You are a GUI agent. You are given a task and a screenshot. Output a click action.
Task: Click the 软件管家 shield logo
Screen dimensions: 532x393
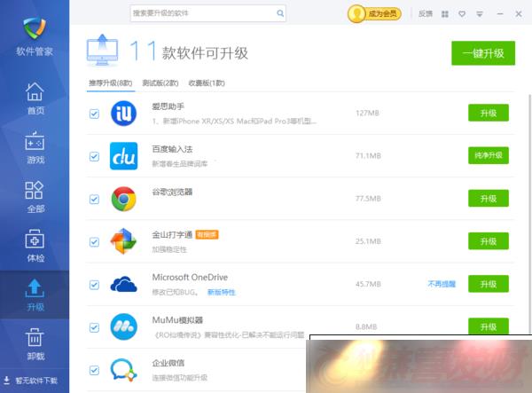[x=35, y=28]
